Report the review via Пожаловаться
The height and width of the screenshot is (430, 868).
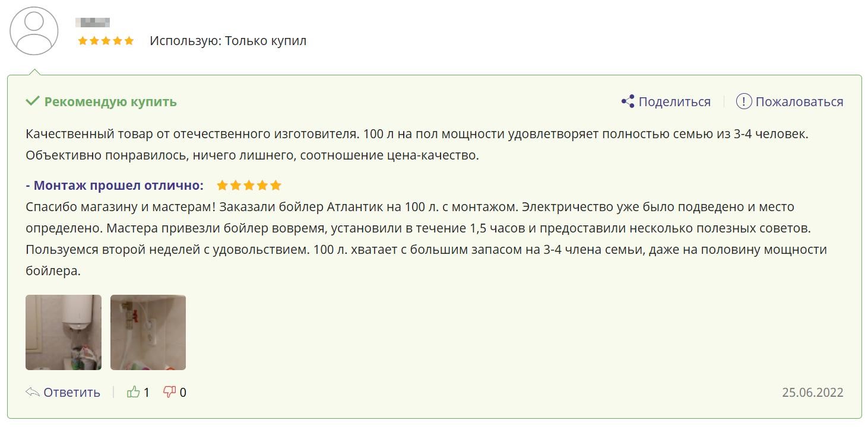click(x=799, y=101)
